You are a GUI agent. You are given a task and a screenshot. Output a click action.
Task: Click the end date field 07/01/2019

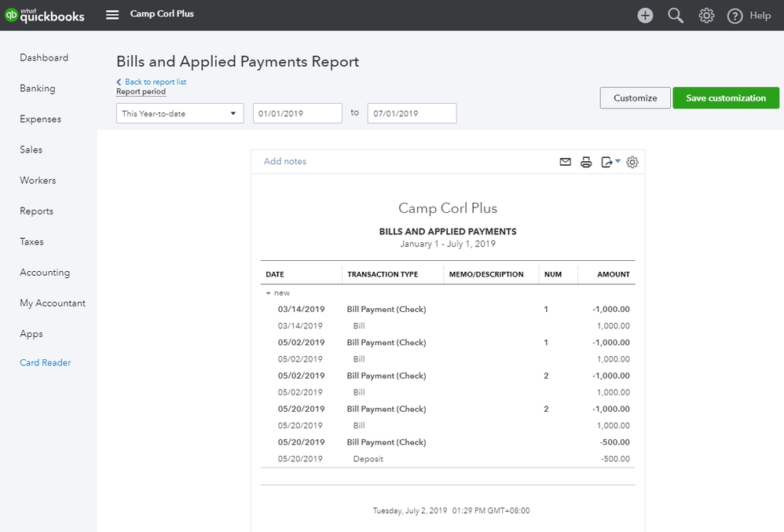coord(412,113)
